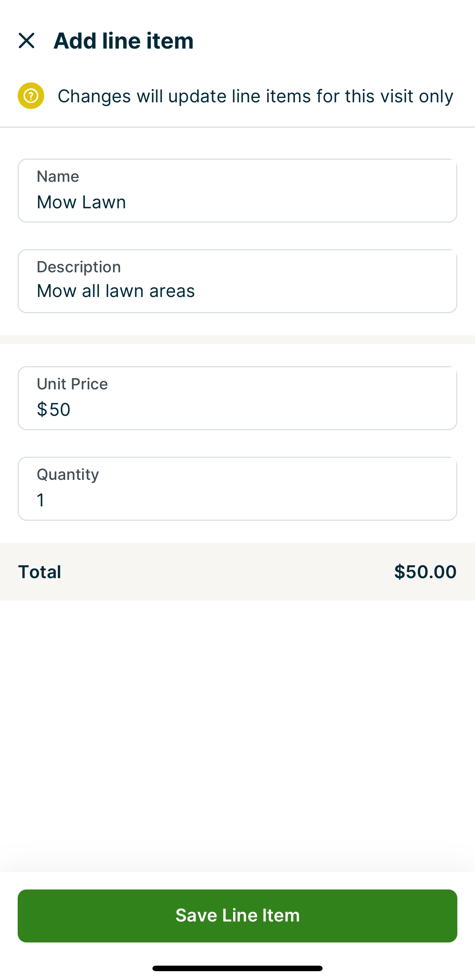The height and width of the screenshot is (980, 475).
Task: Tap the $50.00 total amount
Action: 425,572
